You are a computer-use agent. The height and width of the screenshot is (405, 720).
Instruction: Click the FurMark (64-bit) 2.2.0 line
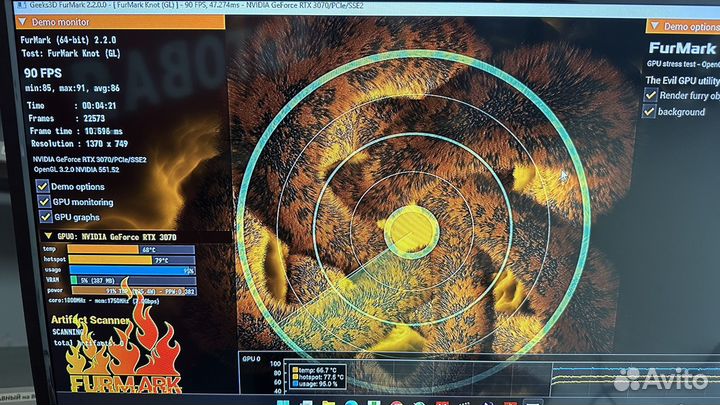(68, 40)
